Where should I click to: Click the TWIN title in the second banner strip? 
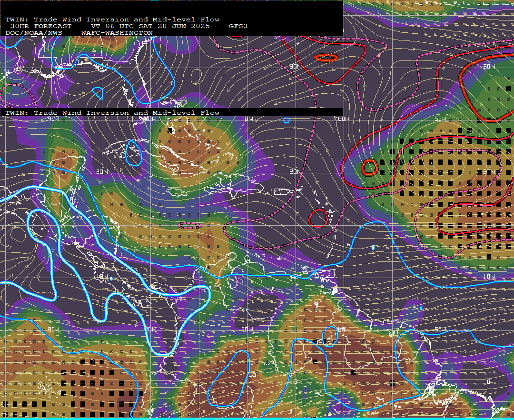[112, 113]
